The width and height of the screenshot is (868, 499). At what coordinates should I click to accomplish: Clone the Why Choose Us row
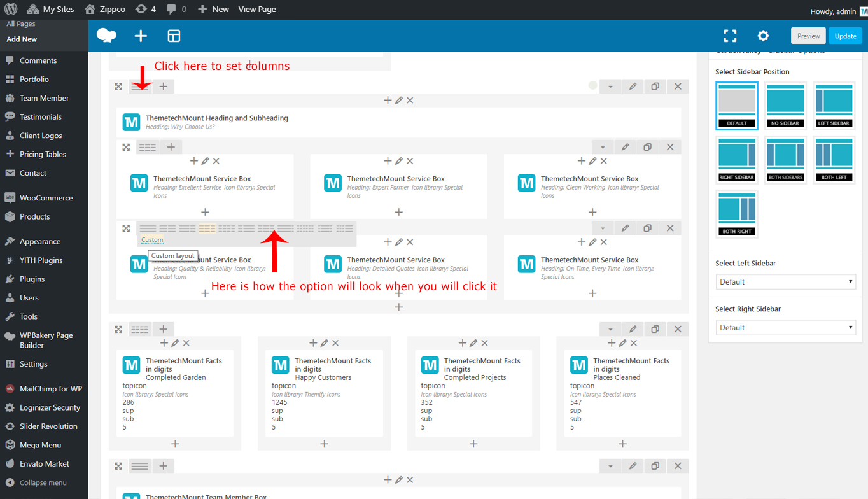655,86
